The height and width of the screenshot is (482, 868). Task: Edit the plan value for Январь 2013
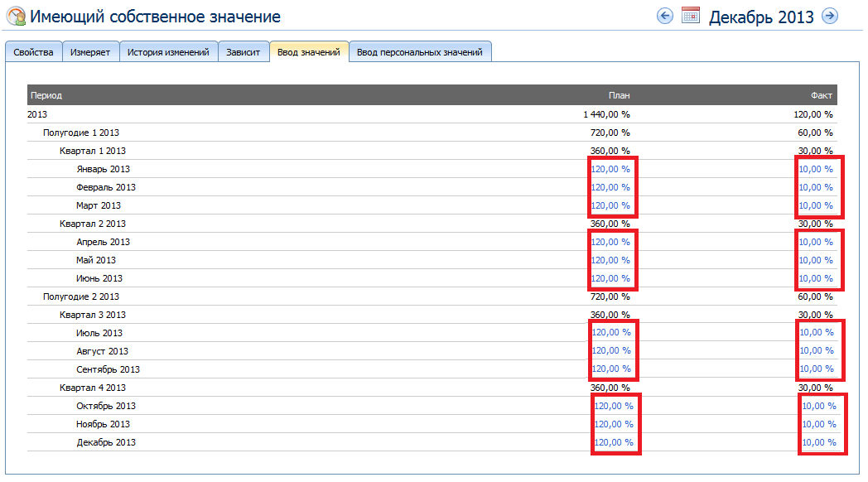[x=610, y=169]
